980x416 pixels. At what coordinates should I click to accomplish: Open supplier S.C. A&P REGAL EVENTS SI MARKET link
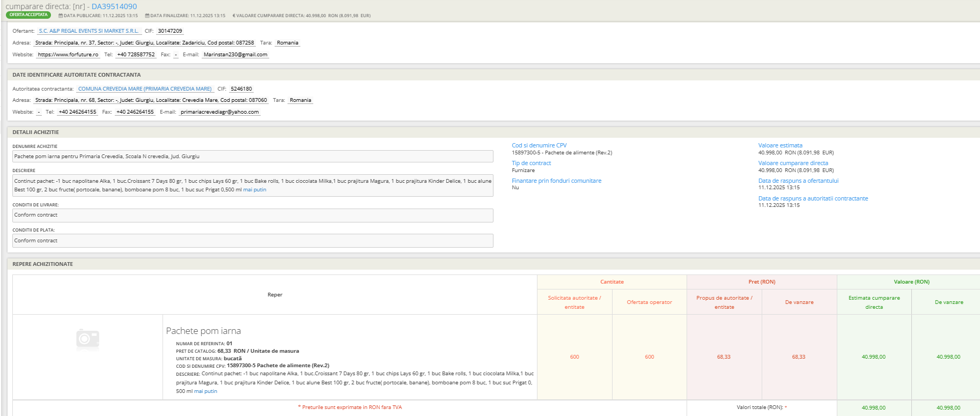click(x=89, y=31)
